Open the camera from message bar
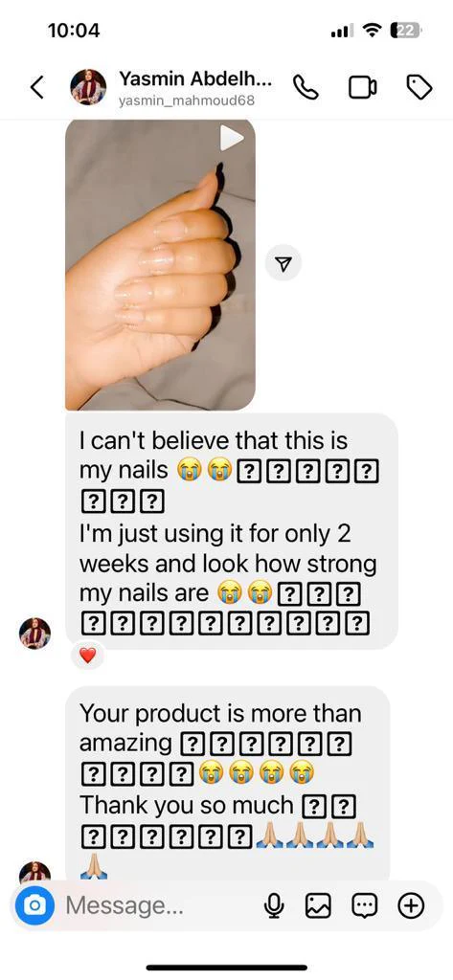The image size is (453, 980). (35, 905)
